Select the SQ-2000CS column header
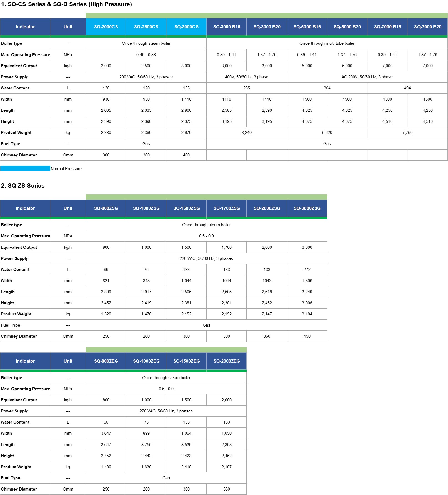Viewport: 448px width, 495px height. point(106,27)
